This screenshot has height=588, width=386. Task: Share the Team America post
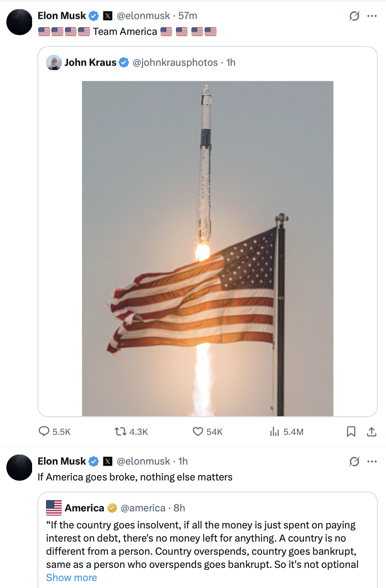pos(372,431)
